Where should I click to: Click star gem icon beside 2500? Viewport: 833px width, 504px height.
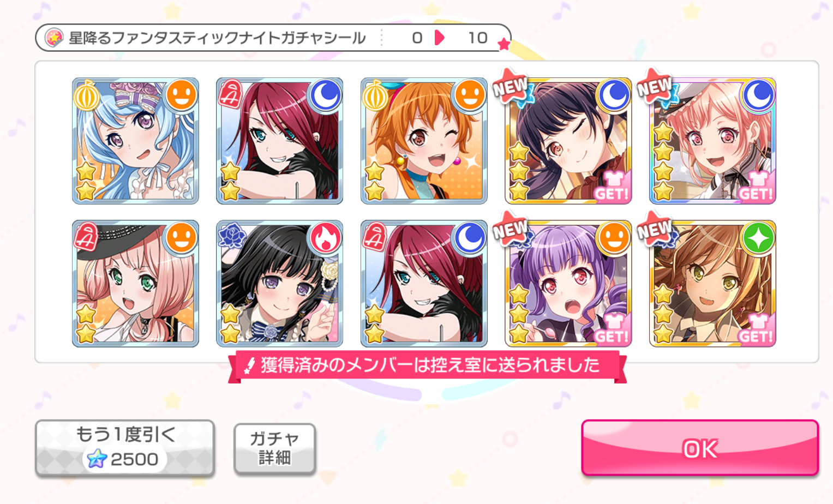(x=97, y=459)
